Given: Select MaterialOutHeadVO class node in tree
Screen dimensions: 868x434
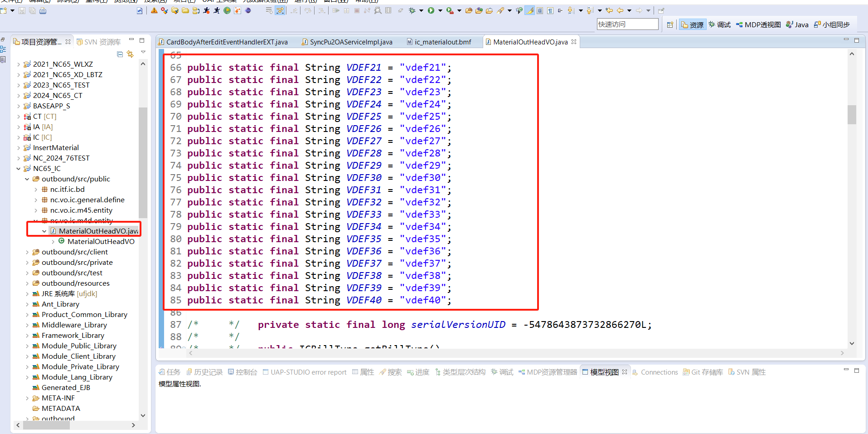Looking at the screenshot, I should point(97,242).
